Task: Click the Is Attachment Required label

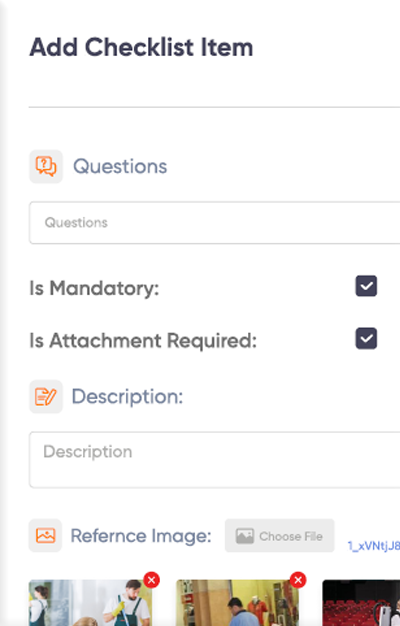Action: click(143, 341)
